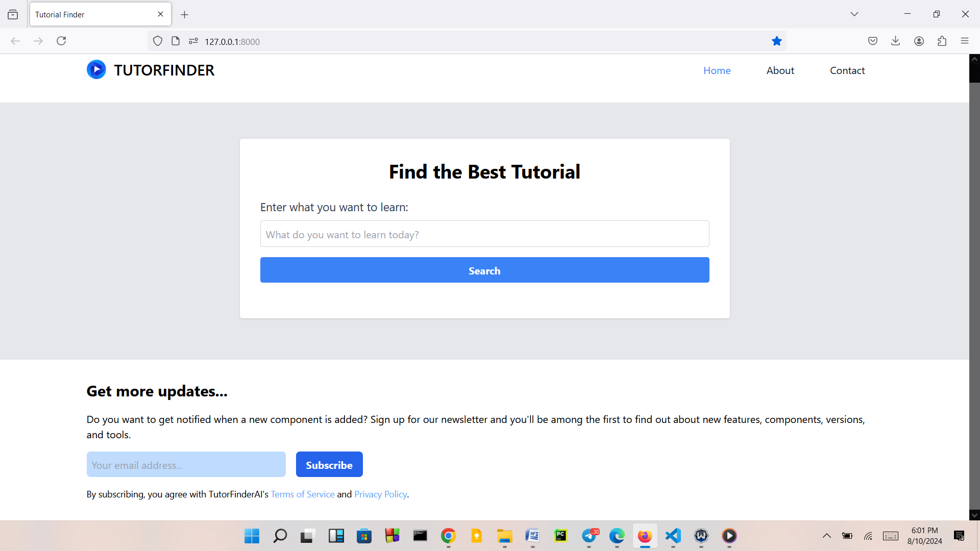Open the extensions puzzle icon

pyautogui.click(x=942, y=41)
